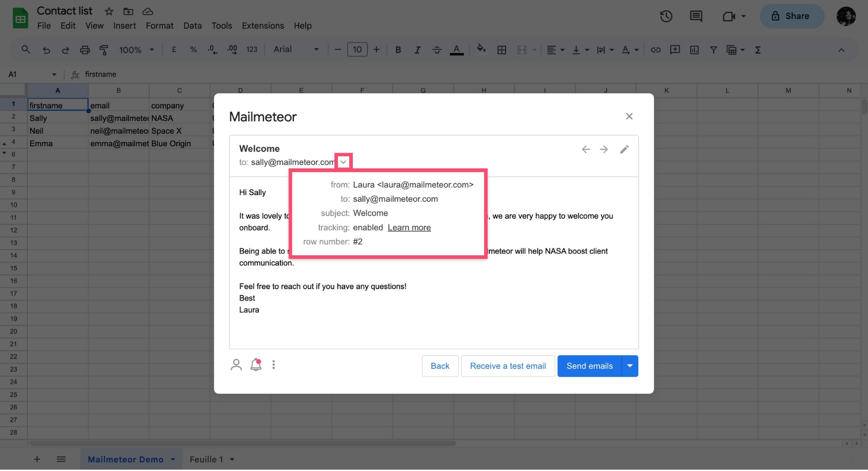Toggle bold formatting

pyautogui.click(x=398, y=50)
